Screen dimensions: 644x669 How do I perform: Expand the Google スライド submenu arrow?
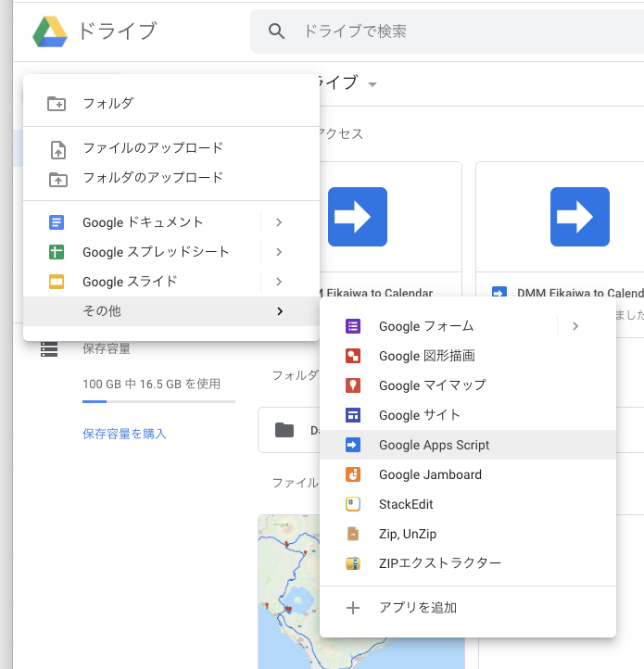point(279,282)
